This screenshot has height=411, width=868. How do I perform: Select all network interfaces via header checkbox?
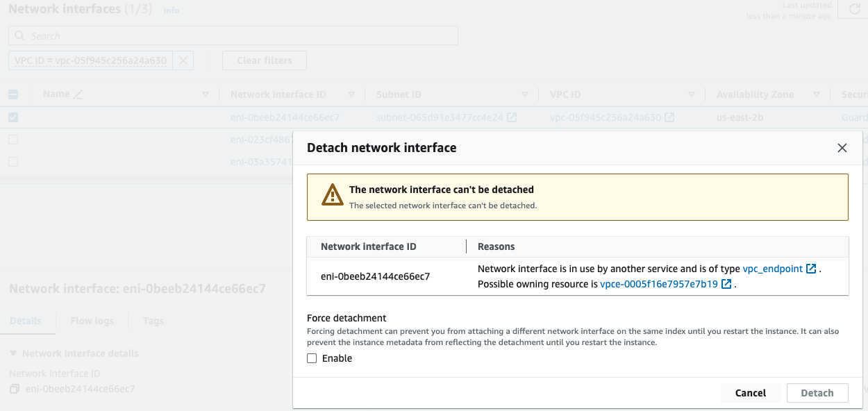point(12,94)
